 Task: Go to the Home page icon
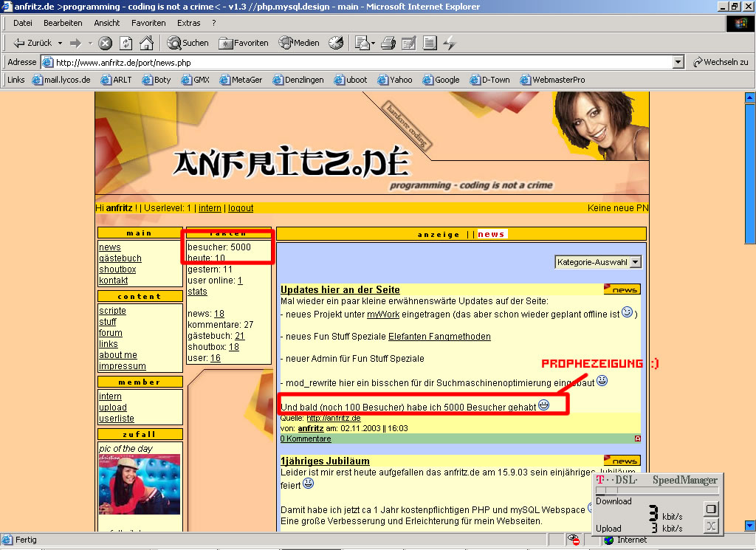pyautogui.click(x=147, y=44)
